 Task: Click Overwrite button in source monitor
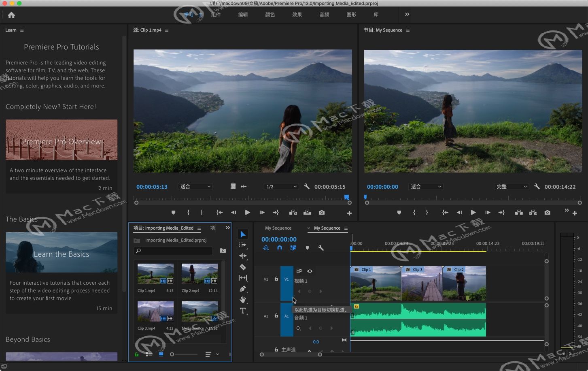[x=307, y=213]
